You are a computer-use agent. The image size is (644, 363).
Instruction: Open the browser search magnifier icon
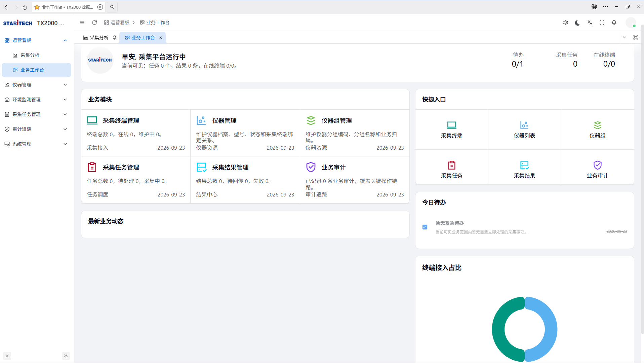click(x=112, y=7)
